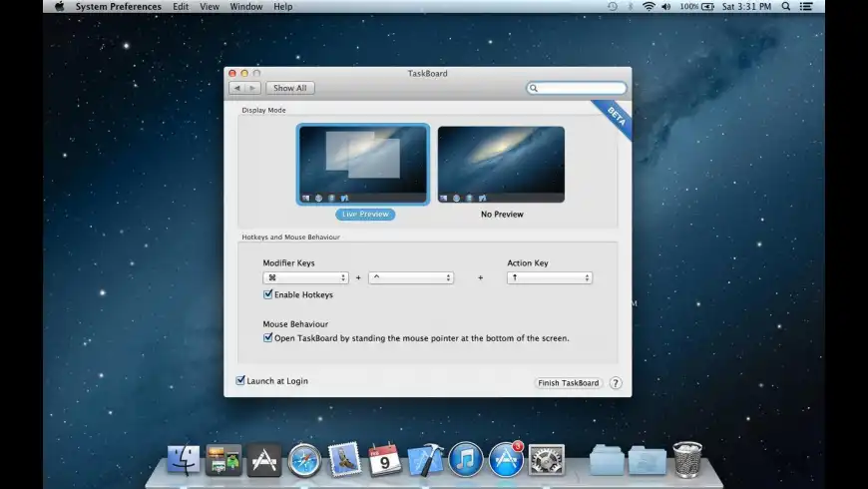Open the Edit menu
This screenshot has width=868, height=489.
(181, 6)
